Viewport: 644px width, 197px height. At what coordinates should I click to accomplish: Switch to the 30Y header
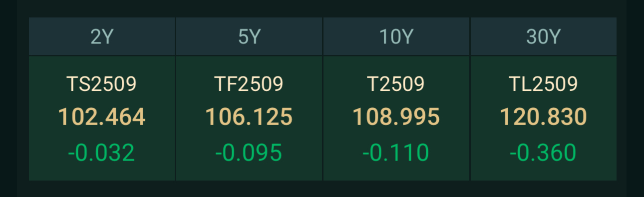tap(544, 36)
